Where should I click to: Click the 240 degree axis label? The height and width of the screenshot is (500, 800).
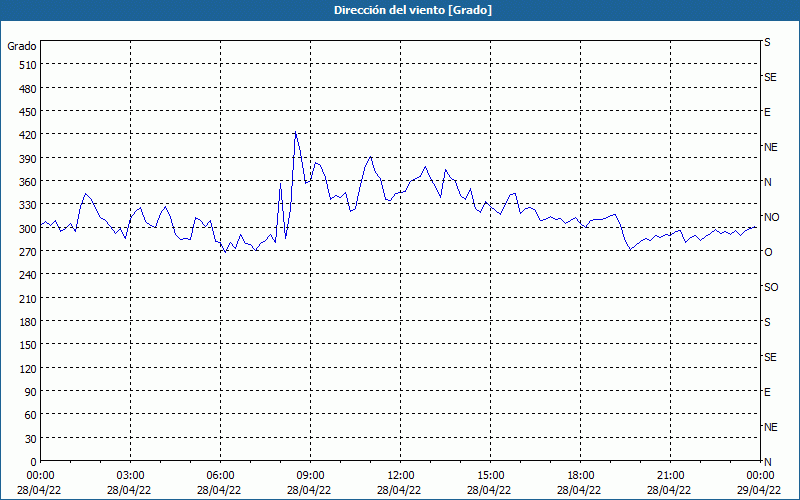coord(28,275)
